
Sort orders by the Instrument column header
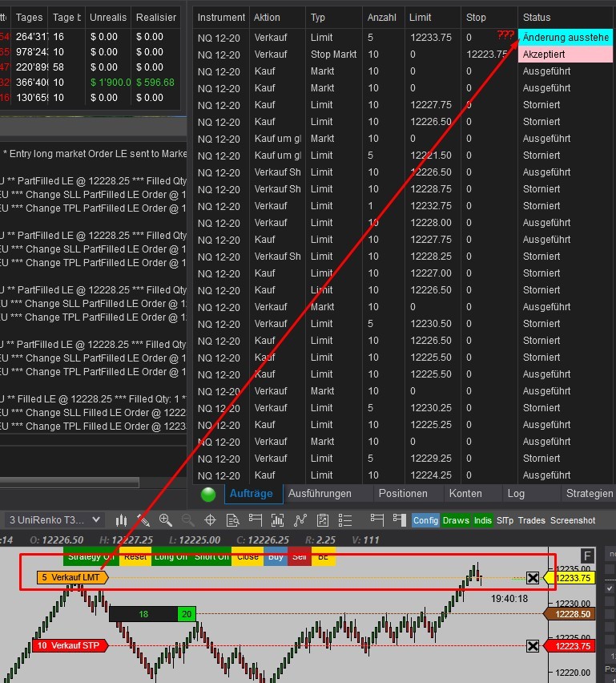[221, 18]
